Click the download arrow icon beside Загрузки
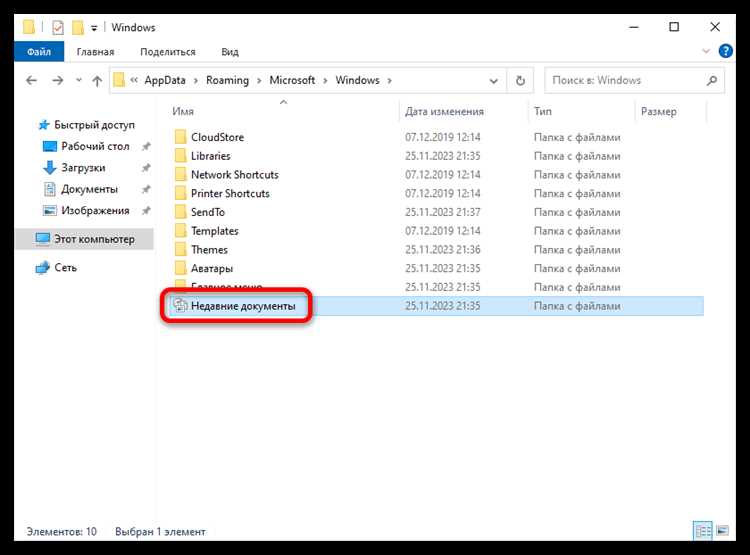 click(50, 168)
